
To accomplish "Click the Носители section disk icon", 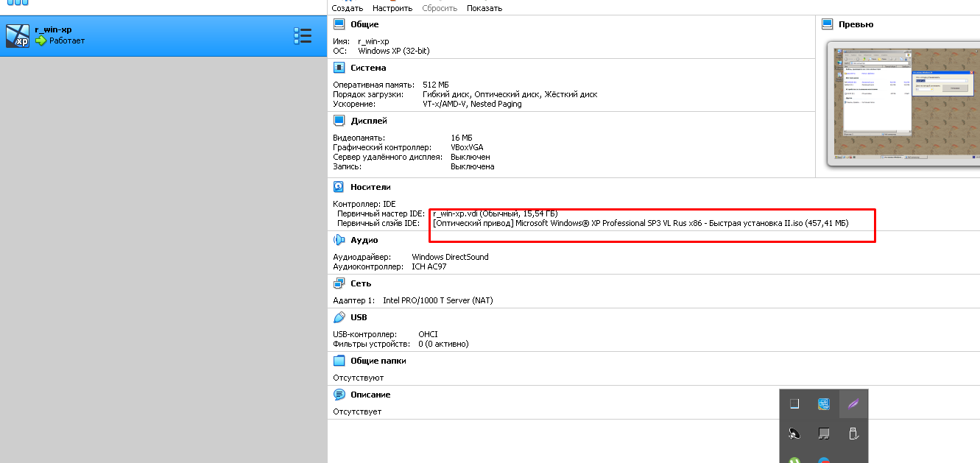I will (339, 187).
